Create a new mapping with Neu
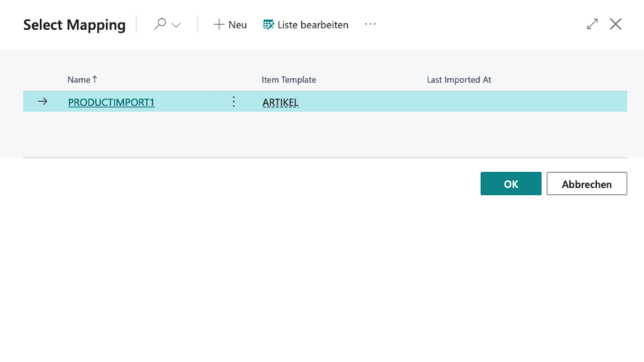This screenshot has width=644, height=362. point(230,25)
